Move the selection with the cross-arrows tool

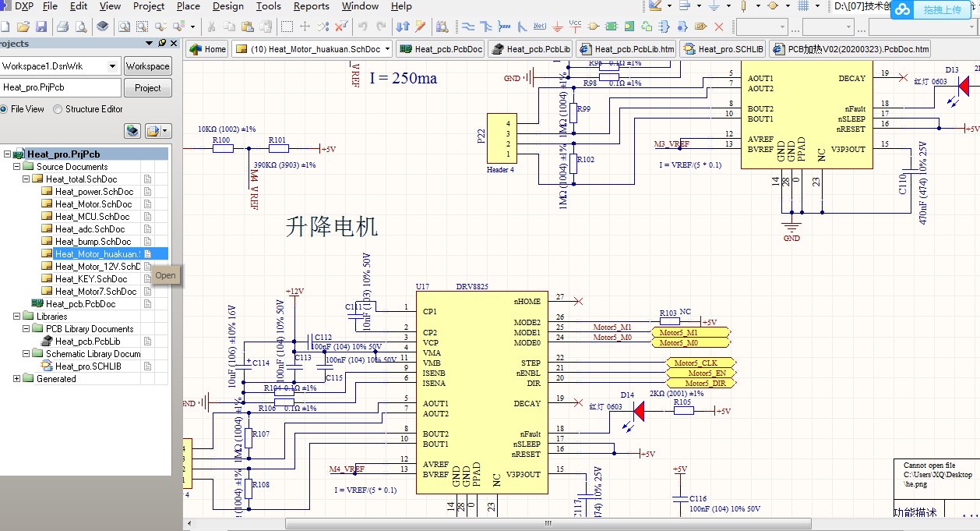(x=304, y=27)
